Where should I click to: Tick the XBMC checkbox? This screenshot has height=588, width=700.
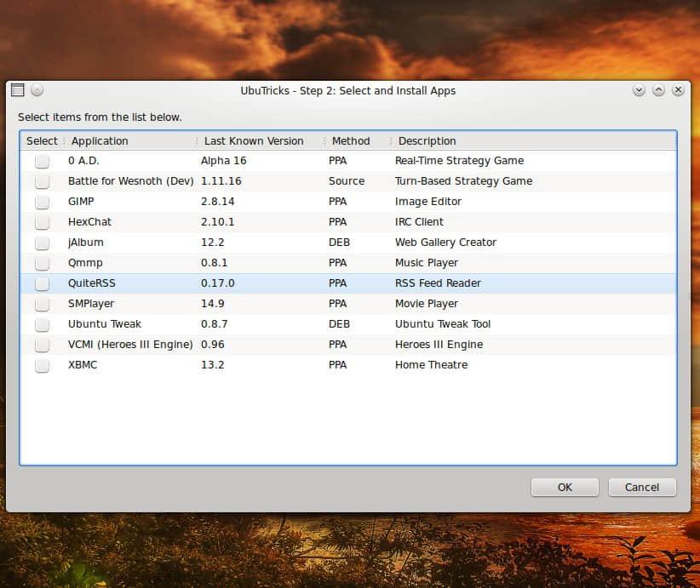(42, 365)
